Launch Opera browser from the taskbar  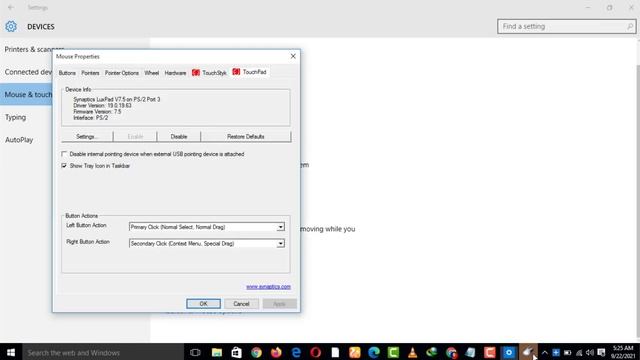(x=316, y=352)
